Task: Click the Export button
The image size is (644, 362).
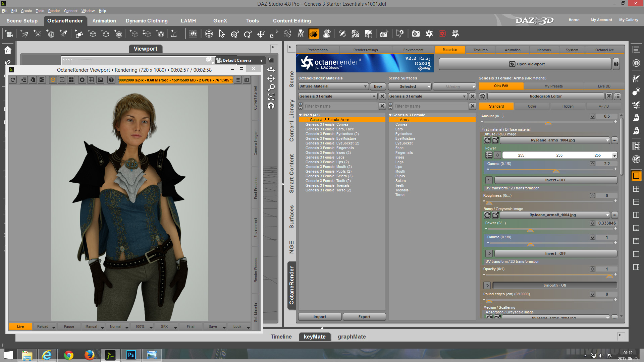Action: tap(364, 317)
